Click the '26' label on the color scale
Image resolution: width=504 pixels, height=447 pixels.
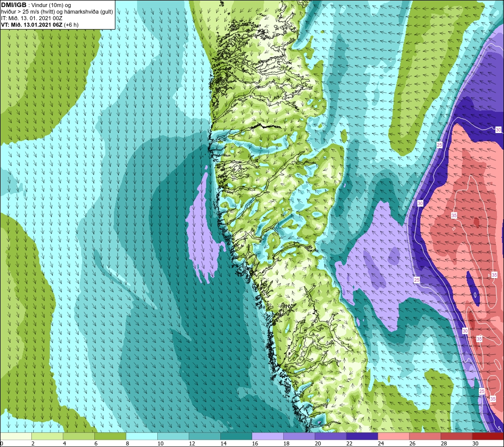click(x=412, y=443)
